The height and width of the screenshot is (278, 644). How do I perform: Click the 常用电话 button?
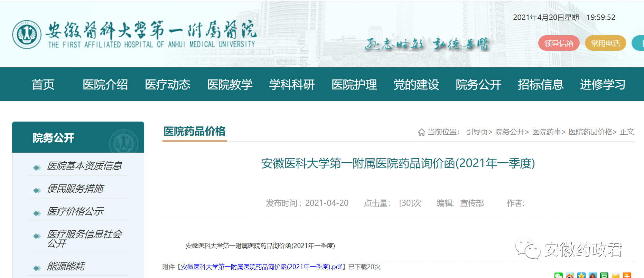(x=605, y=43)
